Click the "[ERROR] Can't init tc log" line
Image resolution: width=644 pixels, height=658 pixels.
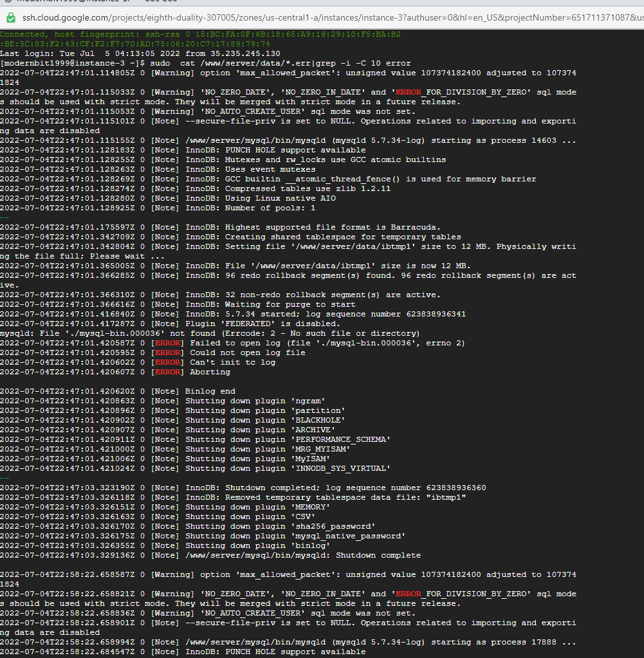pyautogui.click(x=138, y=363)
